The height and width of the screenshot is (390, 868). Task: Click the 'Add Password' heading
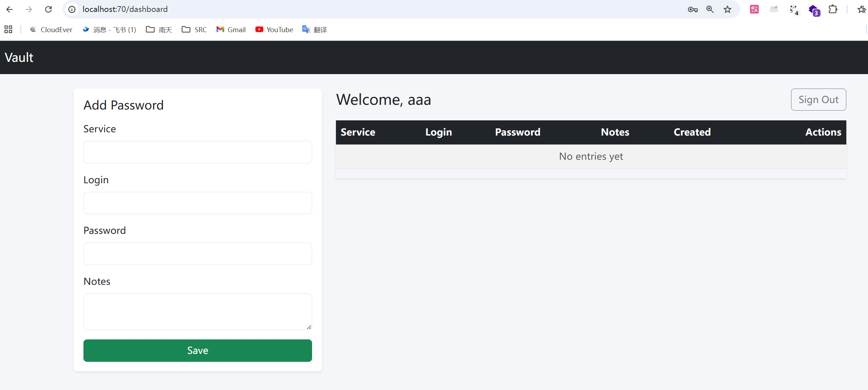click(x=124, y=105)
